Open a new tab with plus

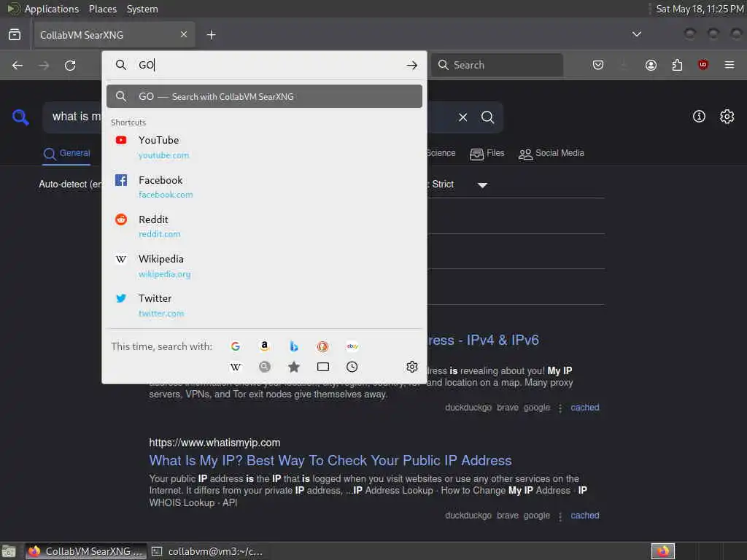211,35
